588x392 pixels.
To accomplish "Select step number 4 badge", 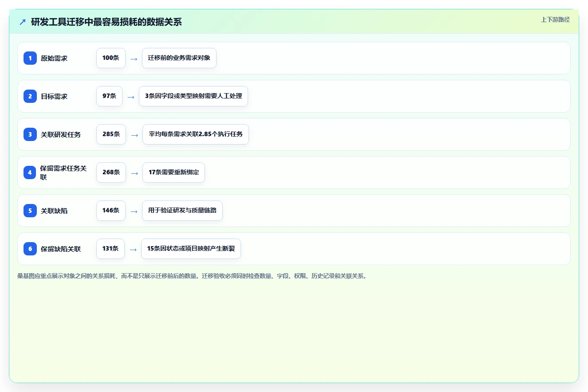I will 30,172.
